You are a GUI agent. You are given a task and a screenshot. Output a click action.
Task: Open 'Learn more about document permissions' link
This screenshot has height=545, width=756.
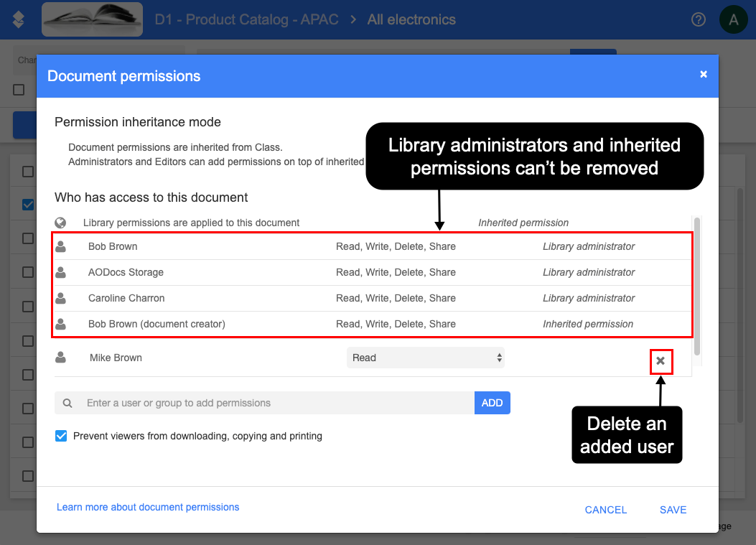[148, 507]
